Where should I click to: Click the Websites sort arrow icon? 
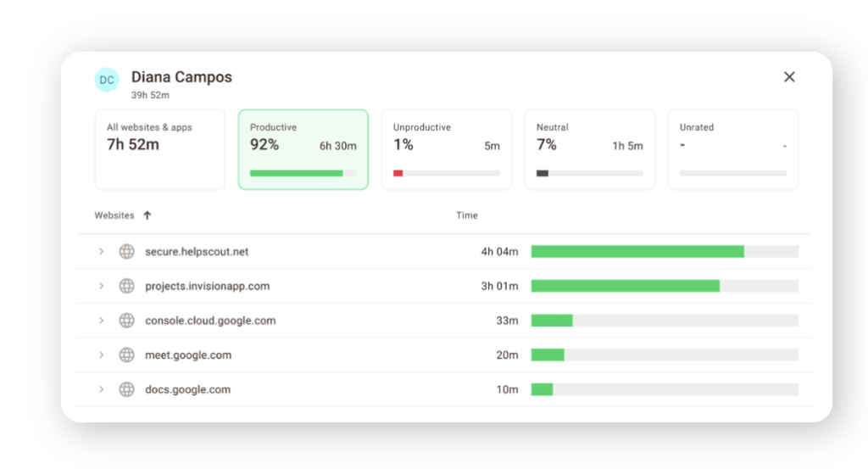(147, 215)
